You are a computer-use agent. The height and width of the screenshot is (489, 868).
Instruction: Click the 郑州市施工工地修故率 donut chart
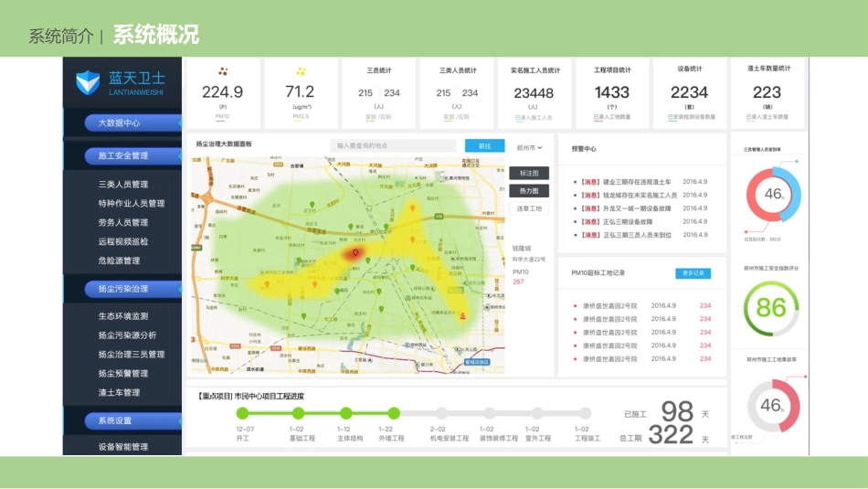(x=773, y=405)
